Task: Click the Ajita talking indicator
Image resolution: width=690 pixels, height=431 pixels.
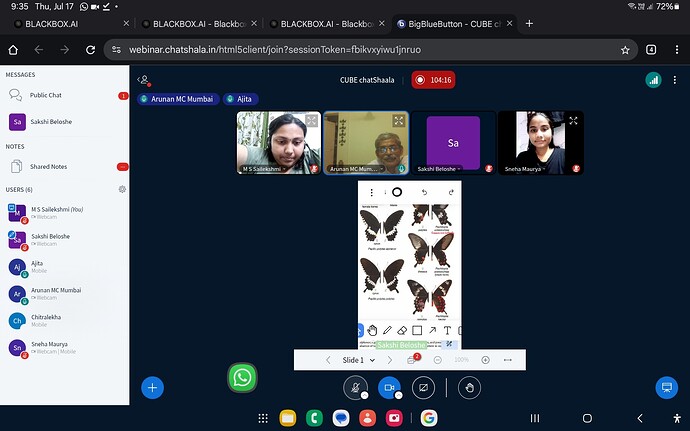Action: click(x=240, y=99)
